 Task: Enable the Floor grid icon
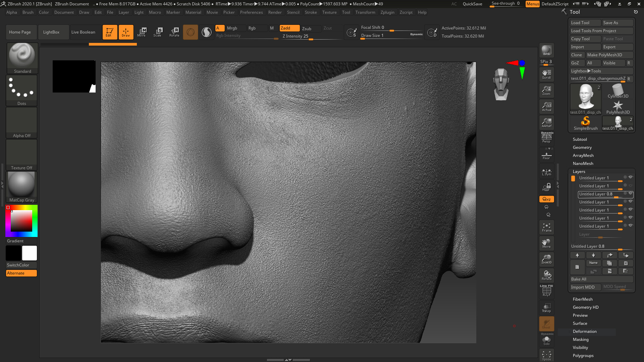[x=546, y=154]
